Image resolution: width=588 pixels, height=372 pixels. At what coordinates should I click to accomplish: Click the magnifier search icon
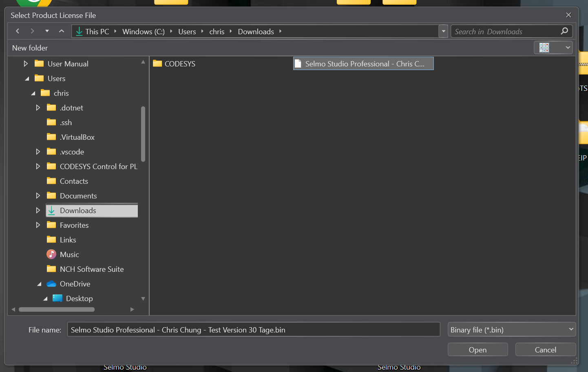[565, 31]
